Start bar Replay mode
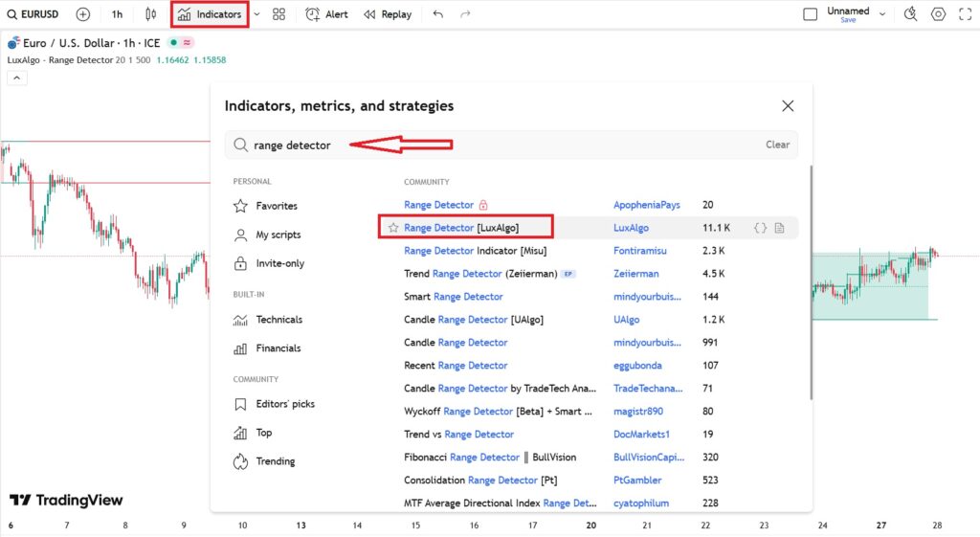This screenshot has width=980, height=537. [387, 14]
